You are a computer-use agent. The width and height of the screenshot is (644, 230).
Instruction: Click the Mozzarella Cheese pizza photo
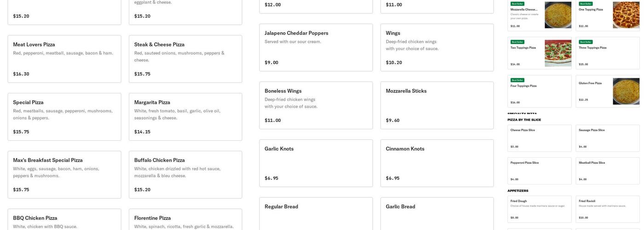click(558, 15)
